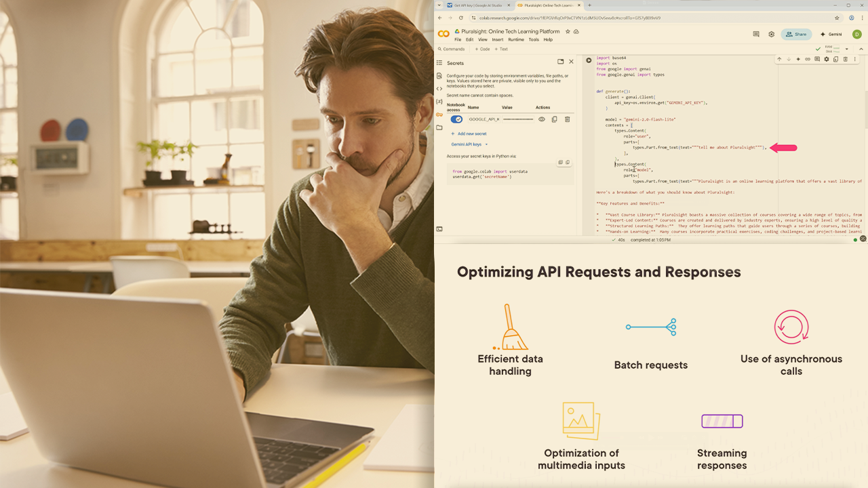Open Table of contents sidebar icon
Viewport: 868px width, 488px height.
click(x=439, y=63)
